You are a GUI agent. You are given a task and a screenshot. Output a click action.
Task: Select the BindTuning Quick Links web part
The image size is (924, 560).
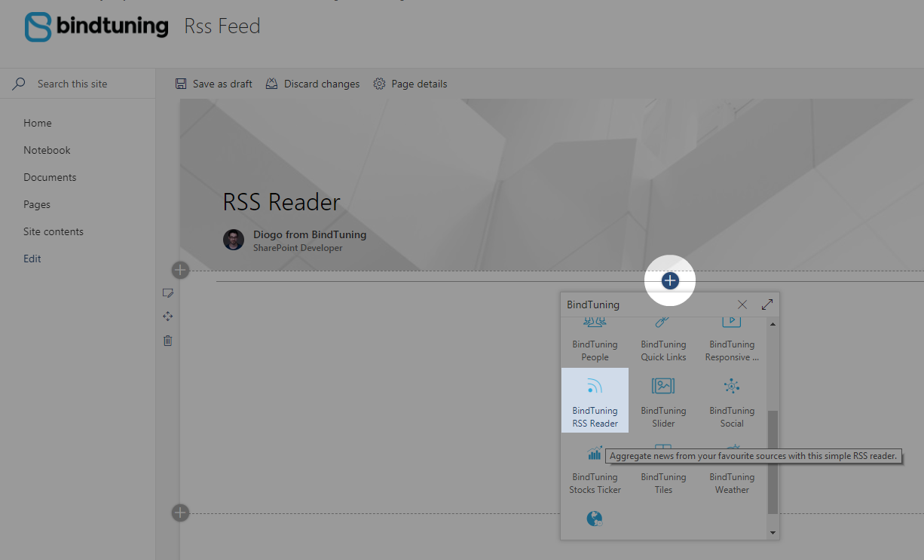point(663,341)
